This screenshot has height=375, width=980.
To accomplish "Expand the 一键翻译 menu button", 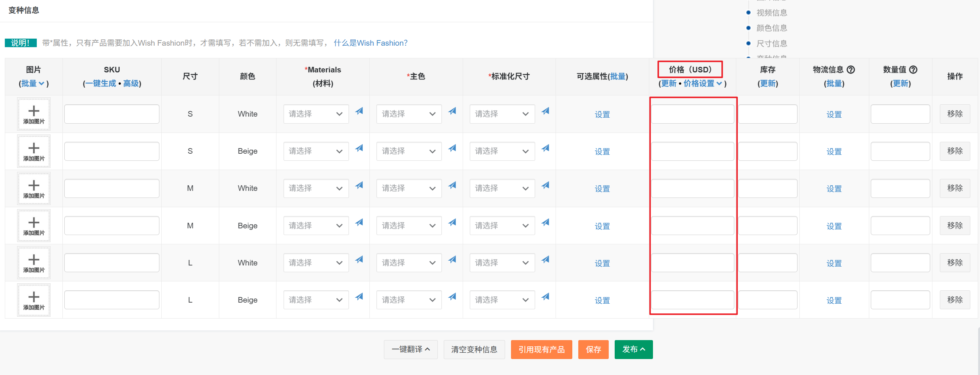I will pyautogui.click(x=411, y=349).
